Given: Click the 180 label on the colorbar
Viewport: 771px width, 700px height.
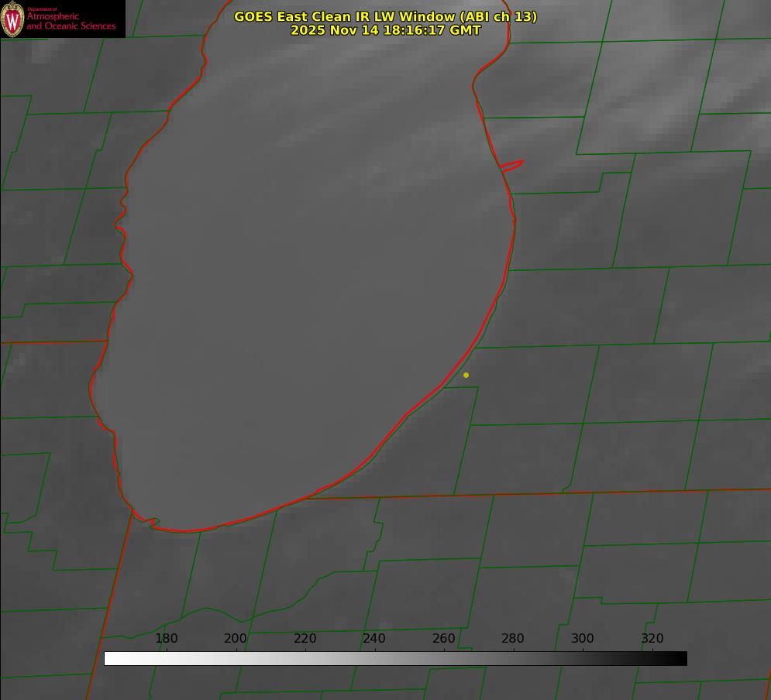Looking at the screenshot, I should coord(167,639).
